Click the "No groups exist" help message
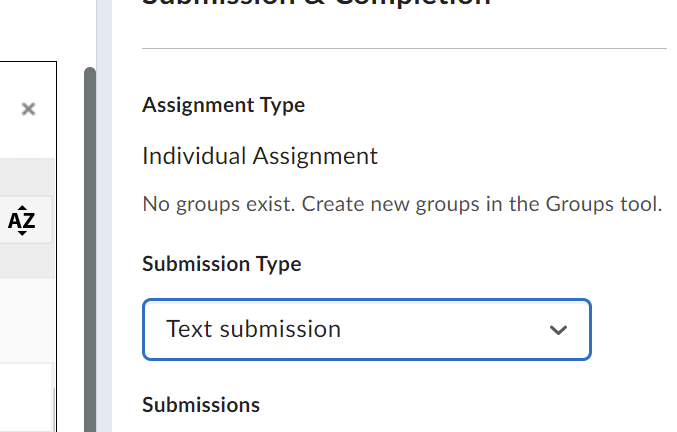Screen dimensions: 677x432 401,205
